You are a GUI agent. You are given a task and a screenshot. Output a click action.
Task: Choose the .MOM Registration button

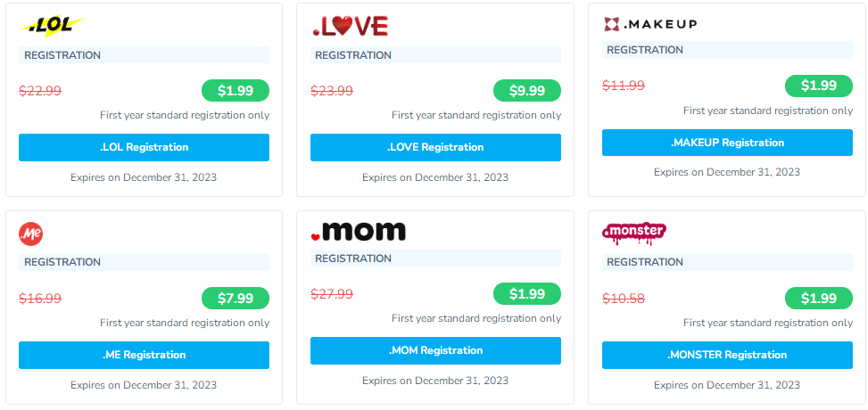click(x=435, y=350)
